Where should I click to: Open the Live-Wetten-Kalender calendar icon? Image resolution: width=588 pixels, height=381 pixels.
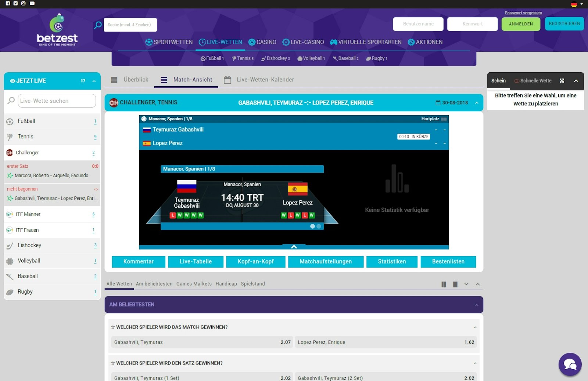pyautogui.click(x=227, y=79)
